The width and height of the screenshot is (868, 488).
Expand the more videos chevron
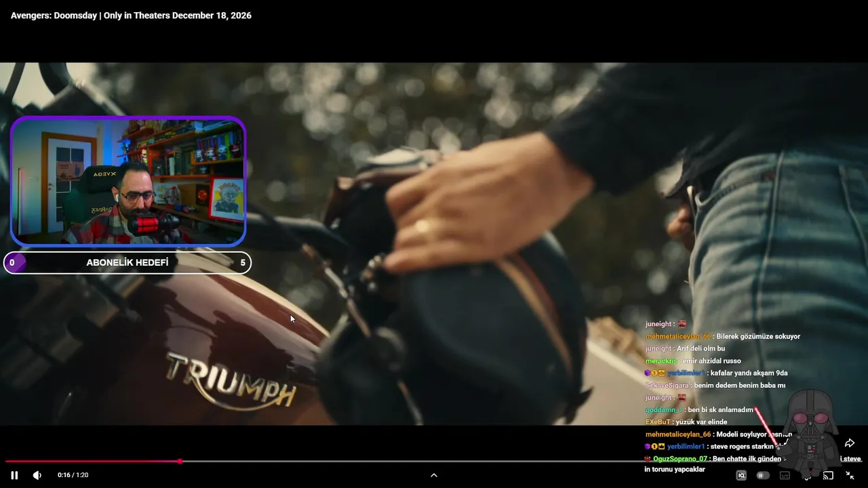[x=434, y=475]
